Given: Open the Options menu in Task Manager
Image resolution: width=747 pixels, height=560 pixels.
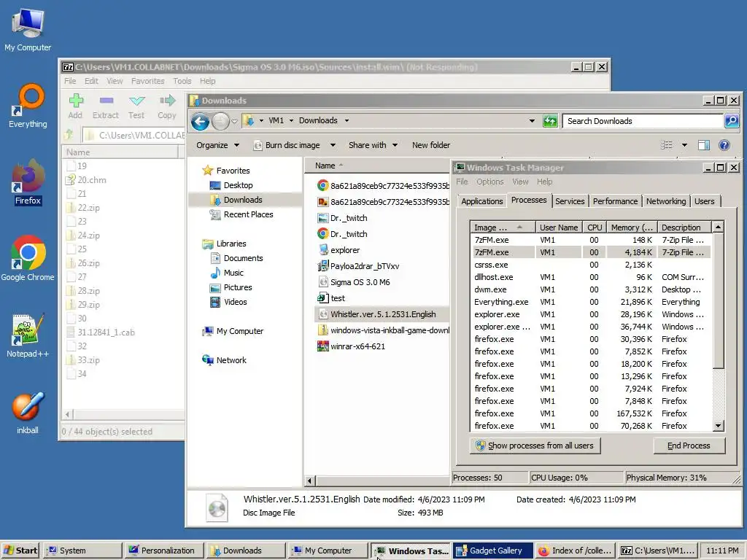Looking at the screenshot, I should pos(489,182).
